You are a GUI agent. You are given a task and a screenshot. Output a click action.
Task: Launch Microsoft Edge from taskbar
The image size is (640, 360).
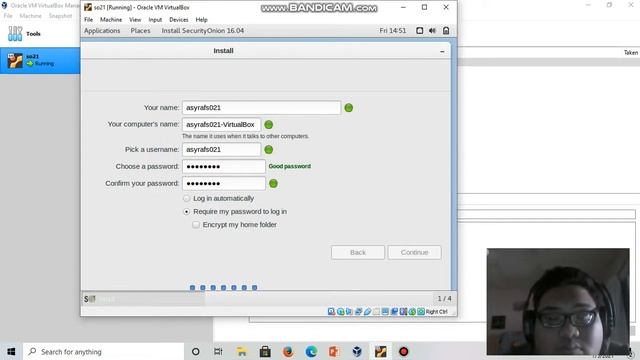tap(311, 351)
